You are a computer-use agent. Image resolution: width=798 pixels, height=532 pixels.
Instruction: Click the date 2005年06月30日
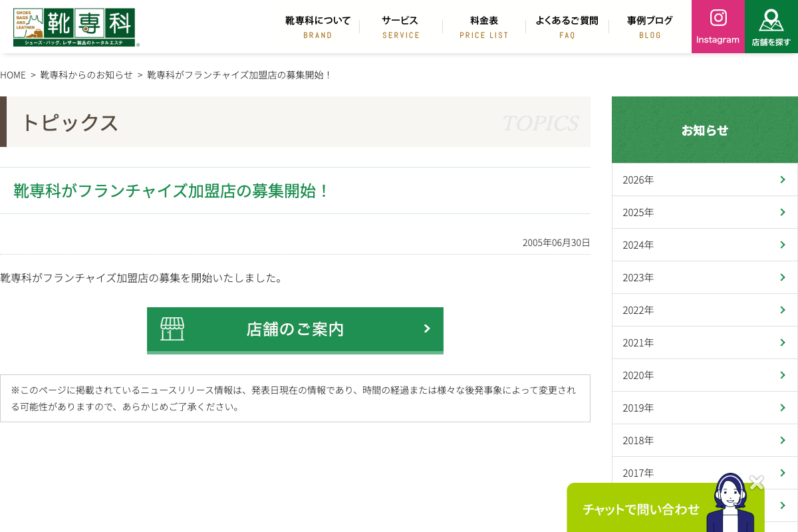[x=557, y=243]
